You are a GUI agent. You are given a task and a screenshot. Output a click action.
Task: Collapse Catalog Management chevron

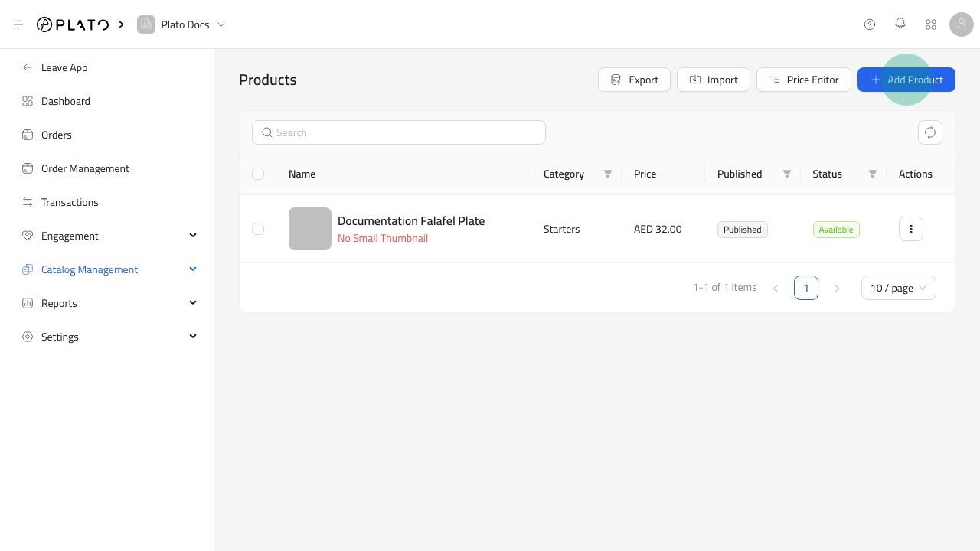(193, 269)
